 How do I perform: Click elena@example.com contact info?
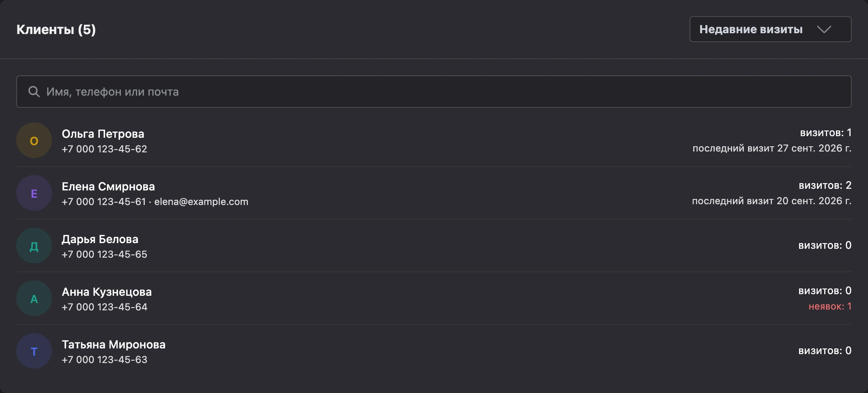click(201, 202)
